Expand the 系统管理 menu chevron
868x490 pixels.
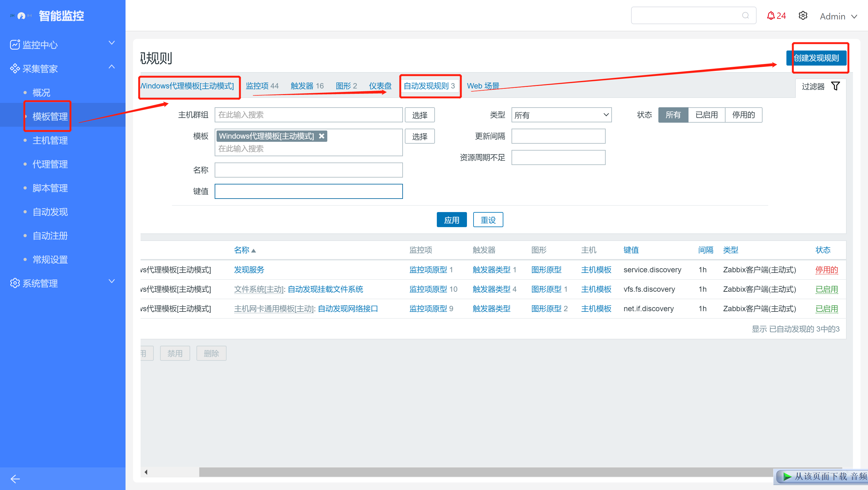(x=111, y=281)
